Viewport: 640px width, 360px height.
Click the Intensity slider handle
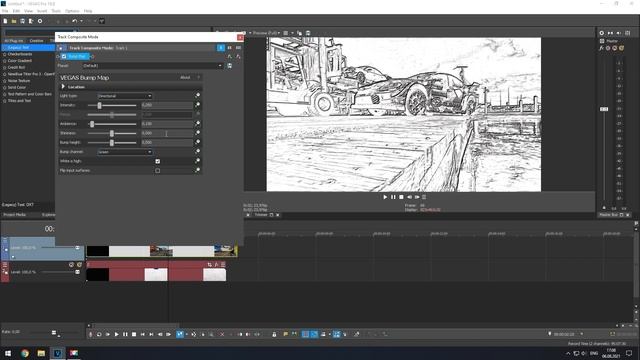99,105
